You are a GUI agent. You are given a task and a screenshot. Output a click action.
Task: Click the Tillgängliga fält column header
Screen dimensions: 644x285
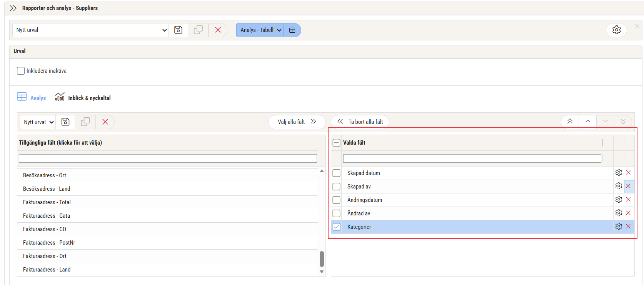click(x=168, y=143)
